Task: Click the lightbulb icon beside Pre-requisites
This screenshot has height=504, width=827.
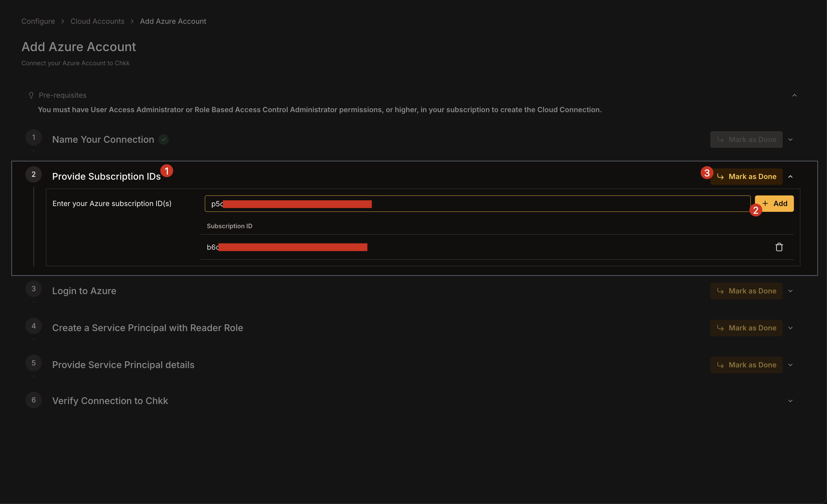Action: 31,95
